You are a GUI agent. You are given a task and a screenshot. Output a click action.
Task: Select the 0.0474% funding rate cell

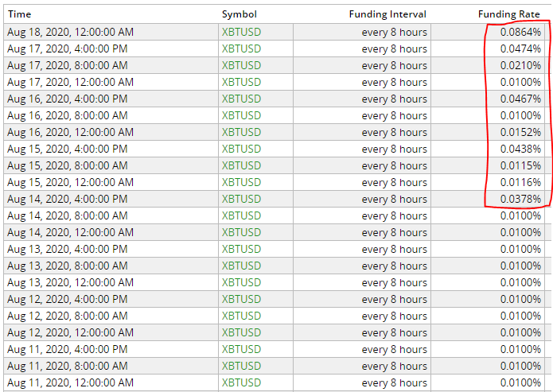click(x=488, y=49)
